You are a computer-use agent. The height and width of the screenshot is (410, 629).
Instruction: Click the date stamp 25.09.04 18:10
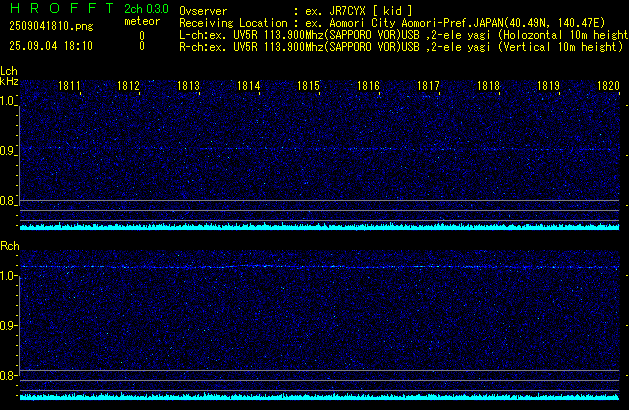click(51, 46)
